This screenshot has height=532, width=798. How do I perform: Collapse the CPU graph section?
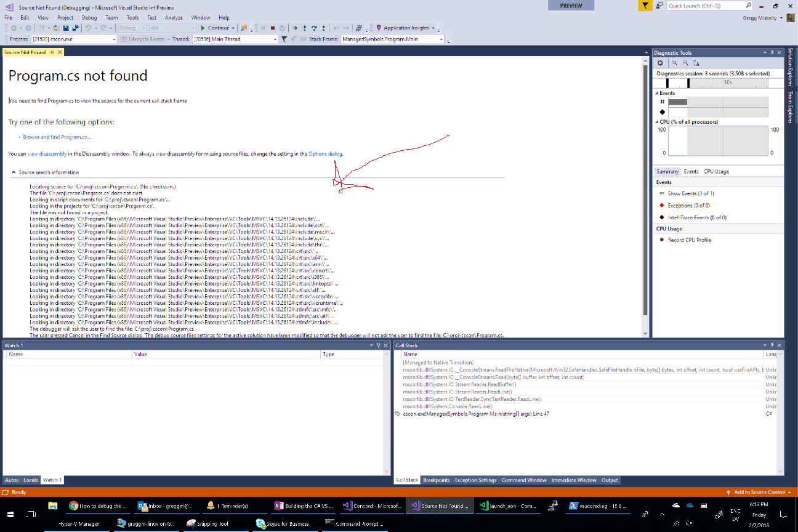point(657,122)
